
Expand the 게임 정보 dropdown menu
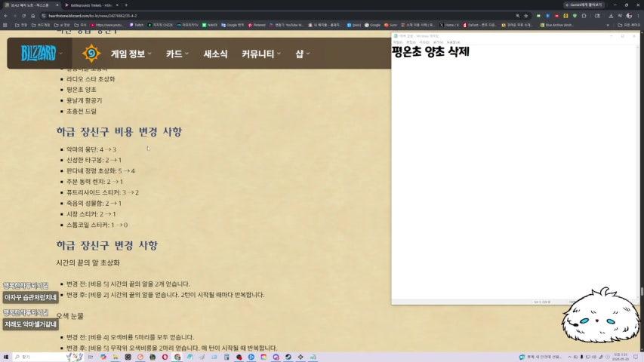(x=131, y=54)
